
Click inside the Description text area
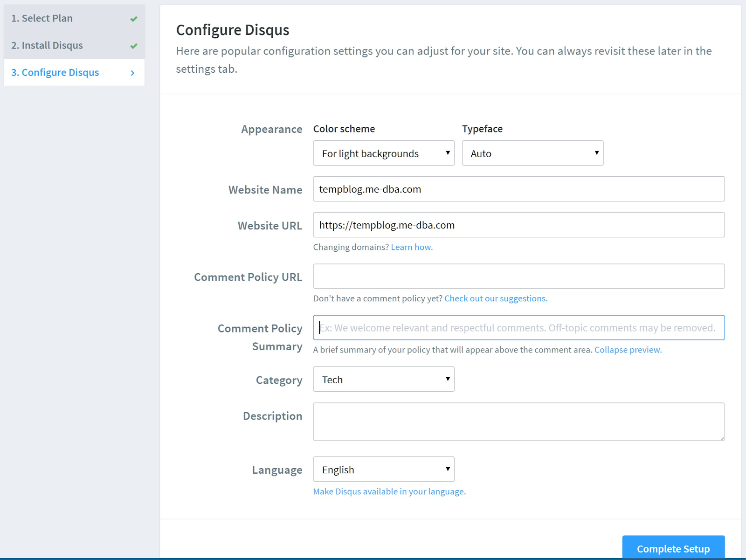[x=518, y=422]
